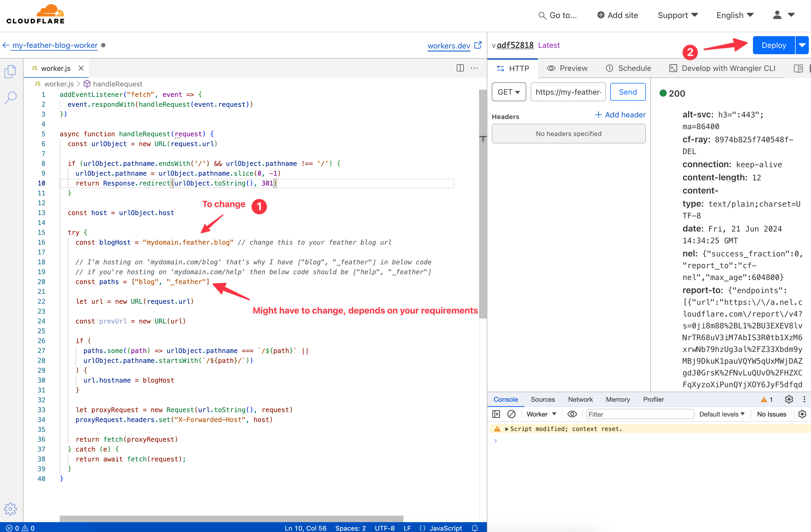Select the Console DevTools tab
Viewport: 811px width, 532px height.
pos(506,400)
